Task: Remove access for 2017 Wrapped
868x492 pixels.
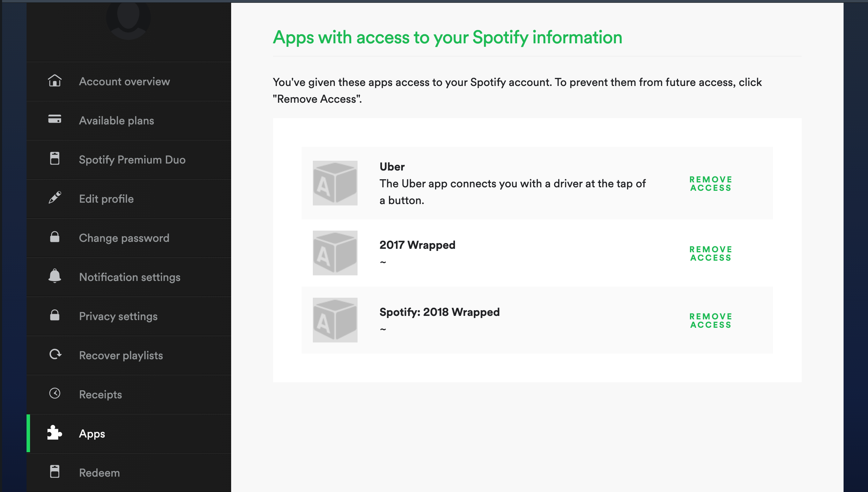Action: coord(710,253)
